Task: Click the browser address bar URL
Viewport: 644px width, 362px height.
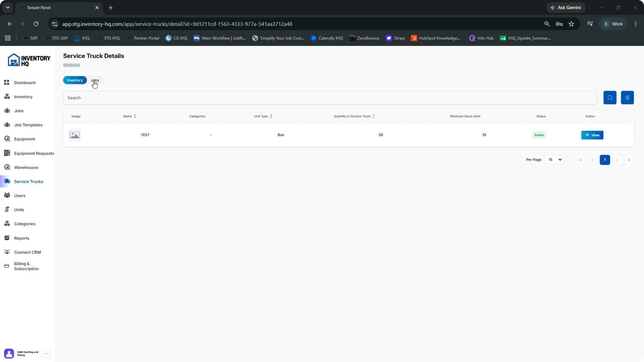Action: pos(177,24)
